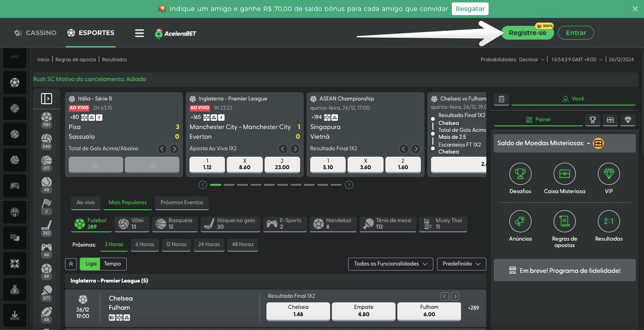Open the lifebuoy support icon in sidebar
The width and height of the screenshot is (644, 330).
15,264
